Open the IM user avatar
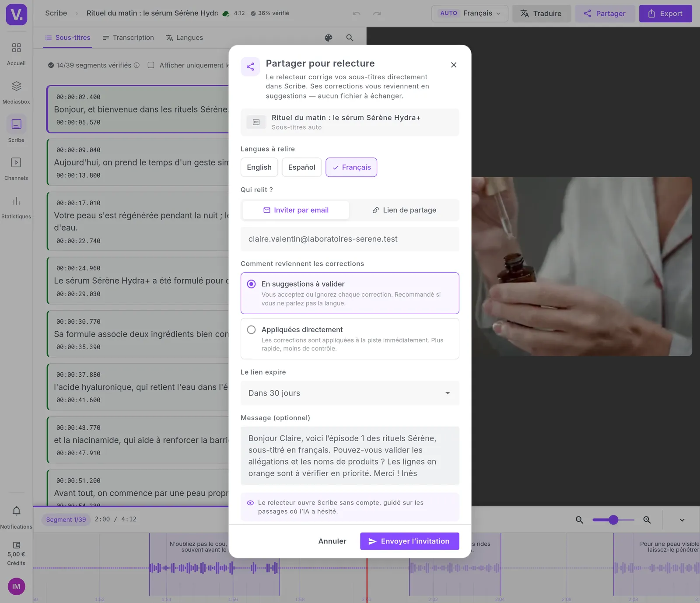Viewport: 700px width, 603px height. pyautogui.click(x=16, y=586)
